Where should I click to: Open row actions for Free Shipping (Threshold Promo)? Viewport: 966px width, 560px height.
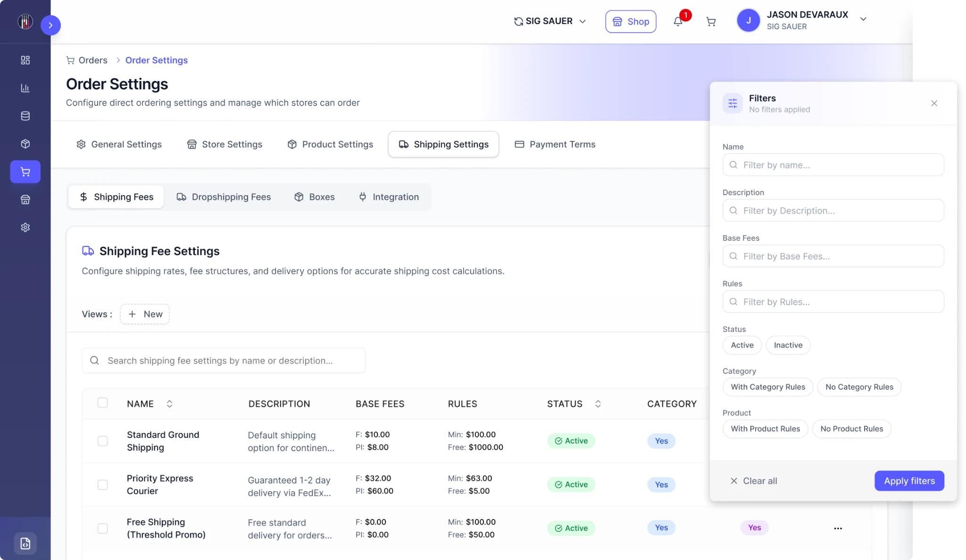point(838,528)
